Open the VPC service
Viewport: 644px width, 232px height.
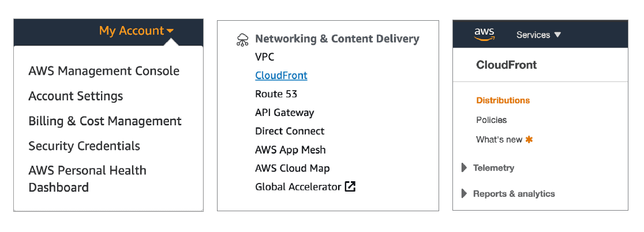tap(265, 57)
